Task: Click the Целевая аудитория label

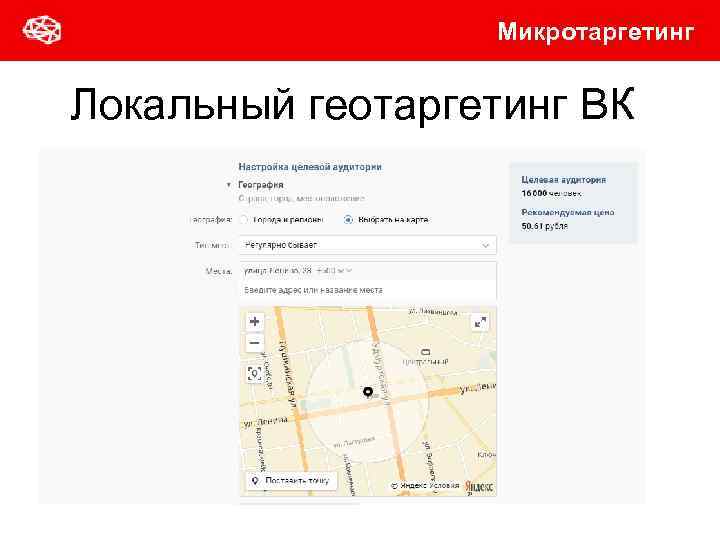Action: (x=563, y=180)
